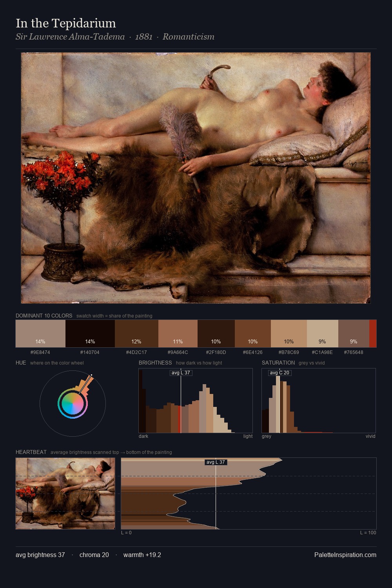Select the title 'In the Tepidarium'
This screenshot has width=392, height=588.
tap(66, 23)
